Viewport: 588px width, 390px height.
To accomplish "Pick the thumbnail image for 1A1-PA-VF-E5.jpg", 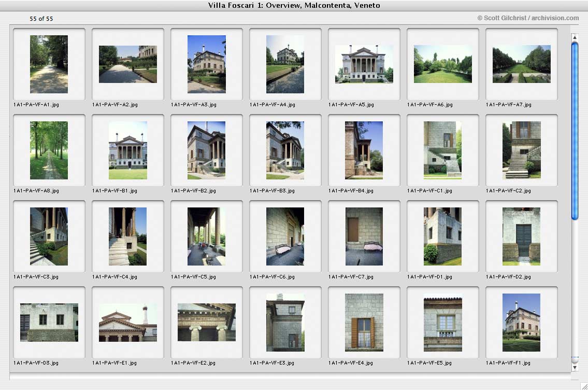I will coord(443,323).
